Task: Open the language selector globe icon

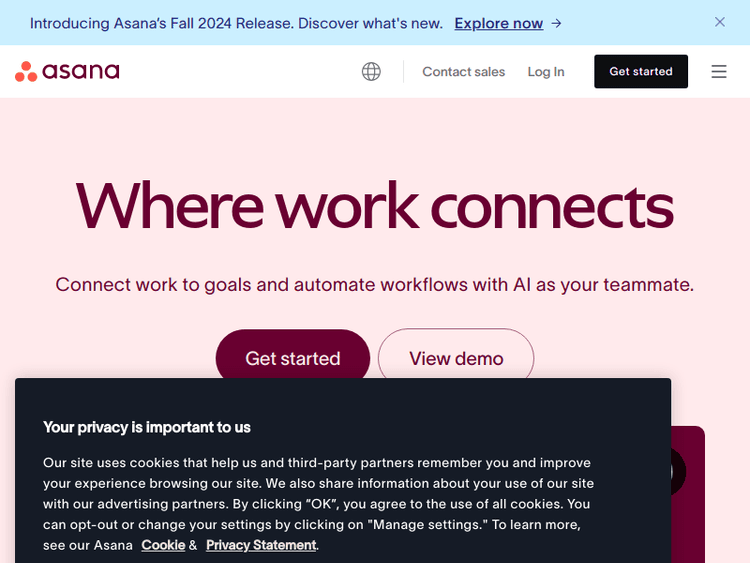Action: point(371,72)
